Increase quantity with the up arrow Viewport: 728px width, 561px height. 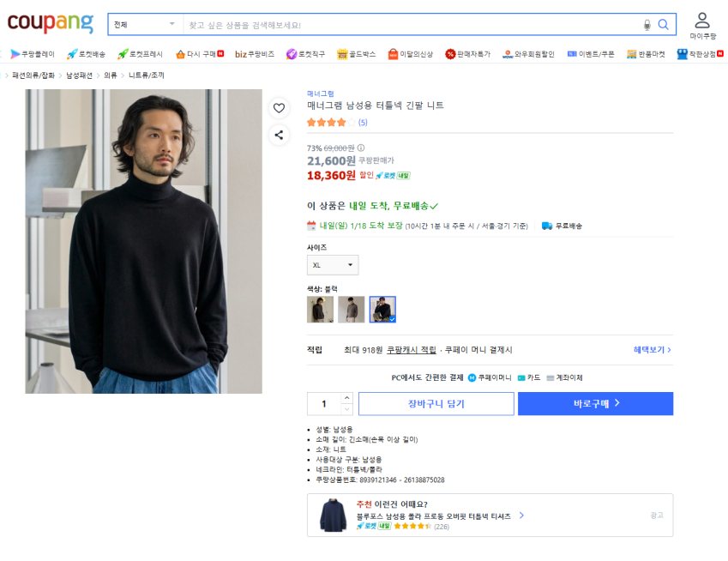[346, 398]
